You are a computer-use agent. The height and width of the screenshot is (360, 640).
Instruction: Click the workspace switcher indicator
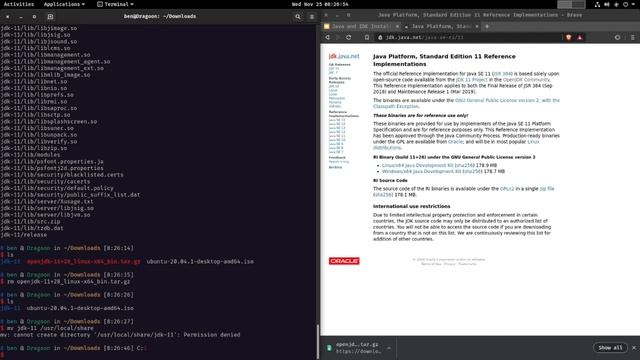[571, 4]
